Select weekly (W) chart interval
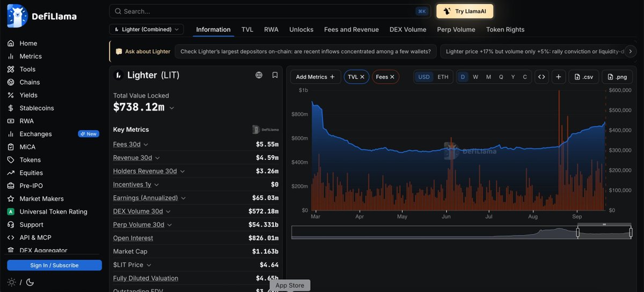Viewport: 644px width, 292px height. (x=475, y=77)
